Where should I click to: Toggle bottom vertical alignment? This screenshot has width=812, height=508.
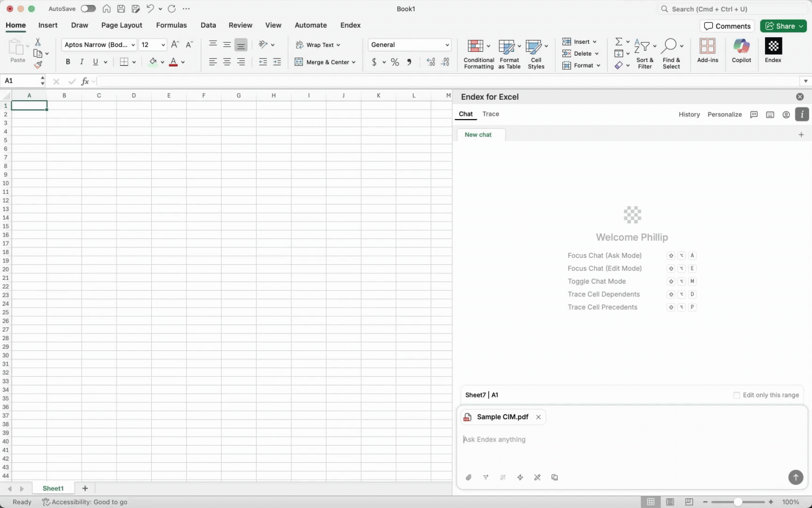tap(241, 45)
